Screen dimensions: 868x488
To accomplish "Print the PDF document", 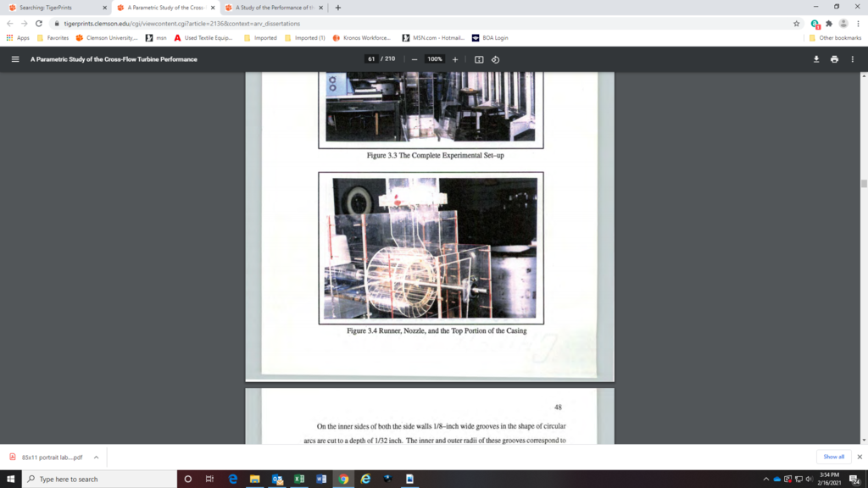I will click(835, 59).
